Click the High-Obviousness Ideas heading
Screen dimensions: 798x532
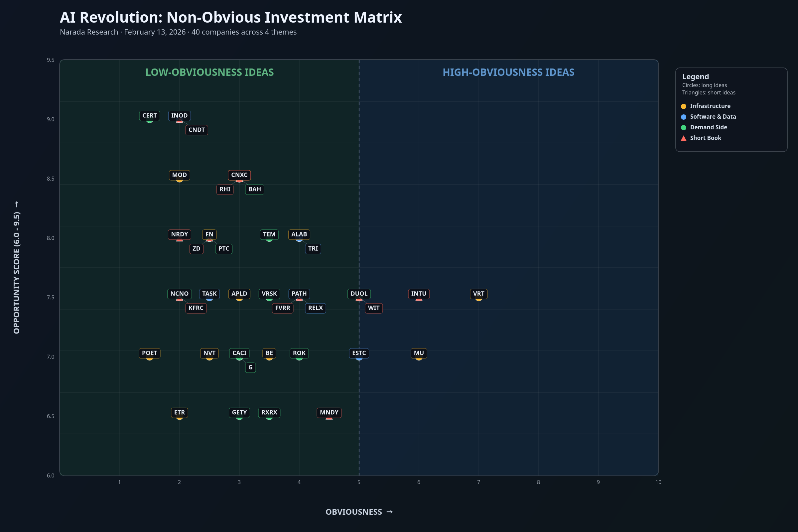pyautogui.click(x=508, y=72)
